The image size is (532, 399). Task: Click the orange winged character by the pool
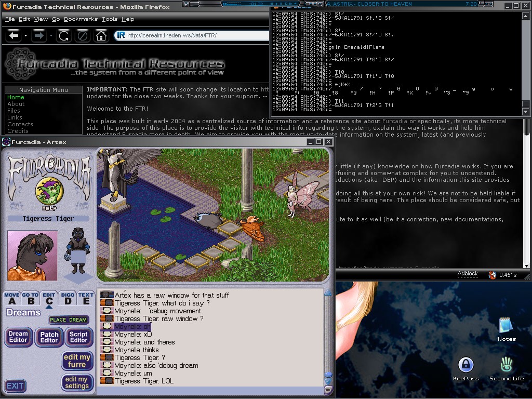(254, 228)
